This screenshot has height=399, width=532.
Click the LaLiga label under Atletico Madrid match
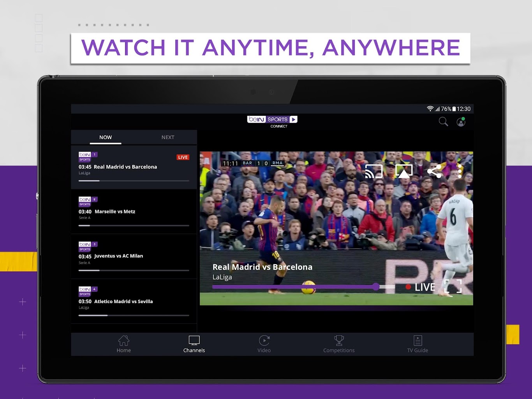[x=84, y=307]
